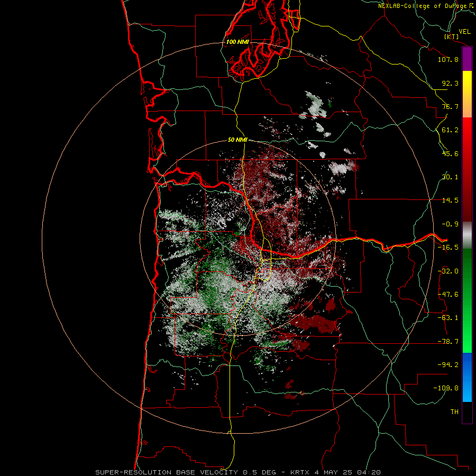Click the 76.7 velocity scale value

(450, 106)
